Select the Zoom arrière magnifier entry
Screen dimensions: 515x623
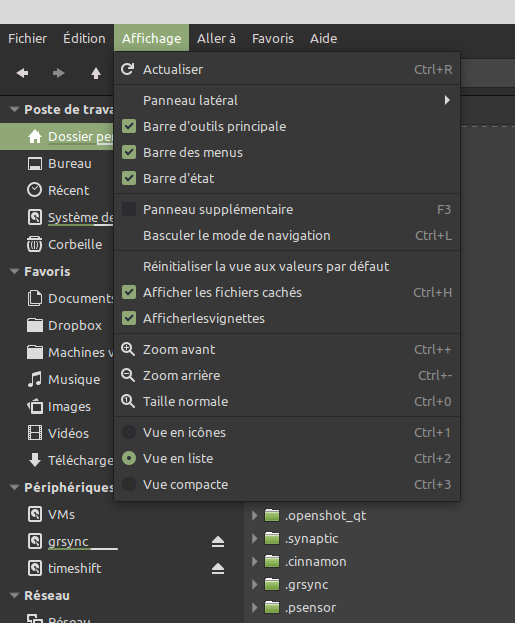pos(287,375)
